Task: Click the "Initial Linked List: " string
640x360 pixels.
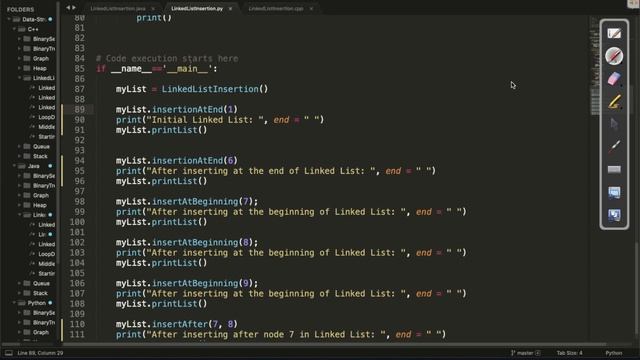Action: 205,120
